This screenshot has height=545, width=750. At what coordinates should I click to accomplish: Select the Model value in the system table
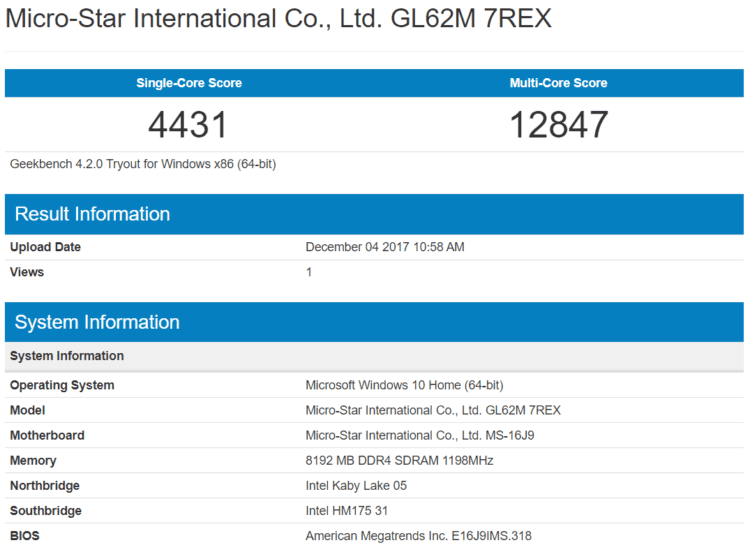433,410
